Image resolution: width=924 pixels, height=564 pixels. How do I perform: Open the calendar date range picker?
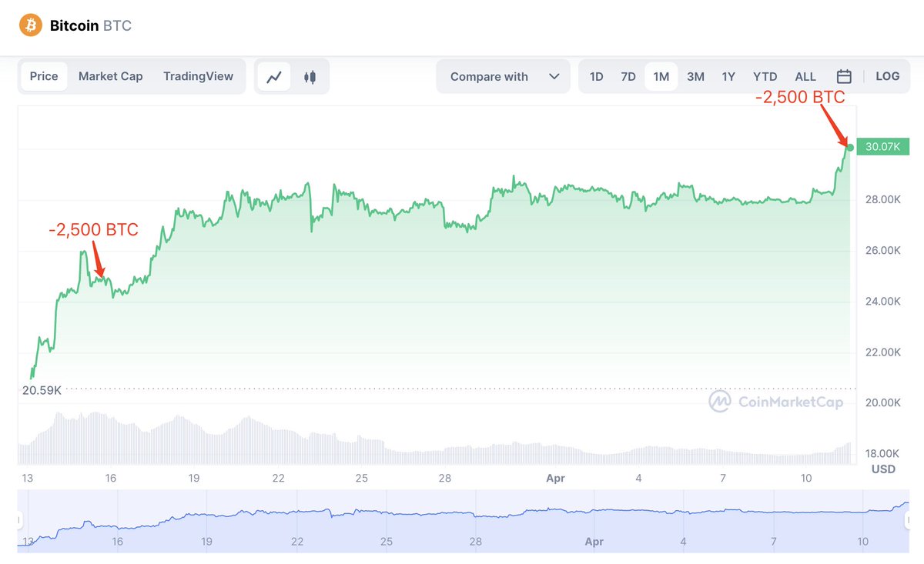point(844,76)
